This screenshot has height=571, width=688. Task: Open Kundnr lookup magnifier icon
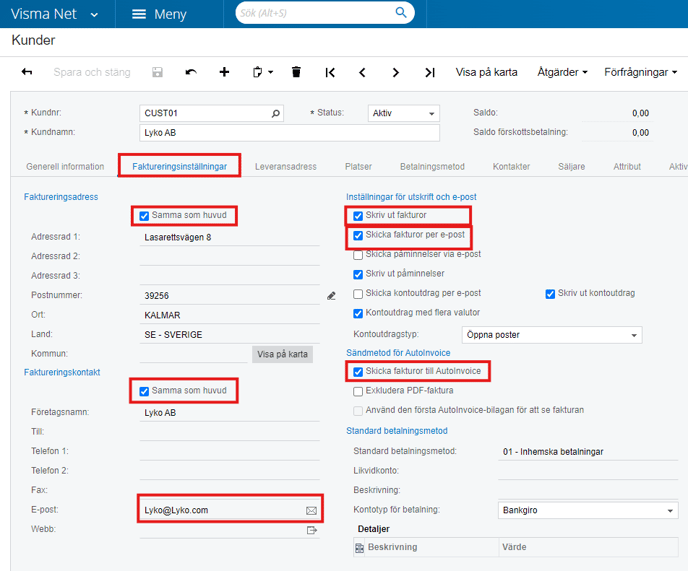pyautogui.click(x=276, y=113)
